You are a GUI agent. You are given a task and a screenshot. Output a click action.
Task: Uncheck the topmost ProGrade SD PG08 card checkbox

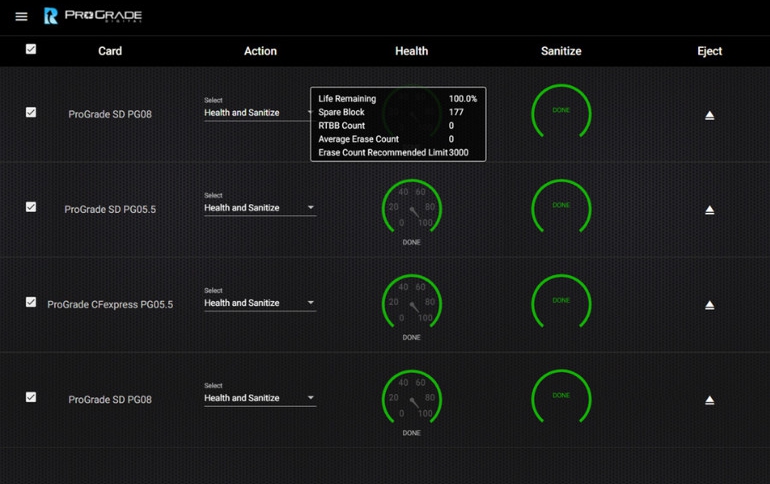(31, 112)
